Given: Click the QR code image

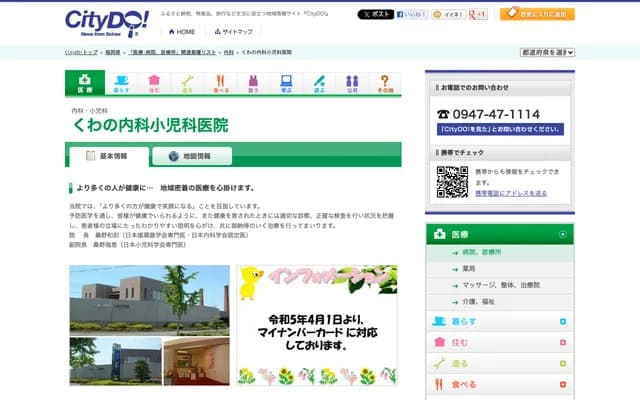Looking at the screenshot, I should (x=452, y=182).
